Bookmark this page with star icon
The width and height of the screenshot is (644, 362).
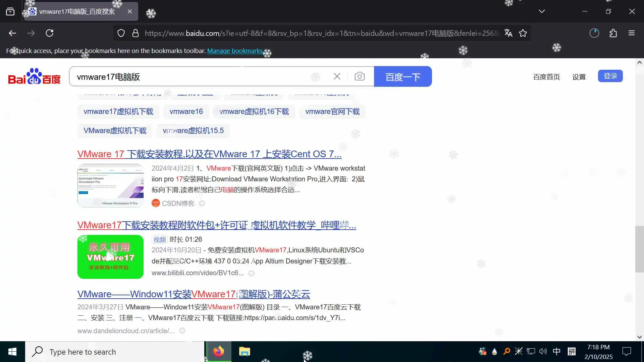click(523, 33)
